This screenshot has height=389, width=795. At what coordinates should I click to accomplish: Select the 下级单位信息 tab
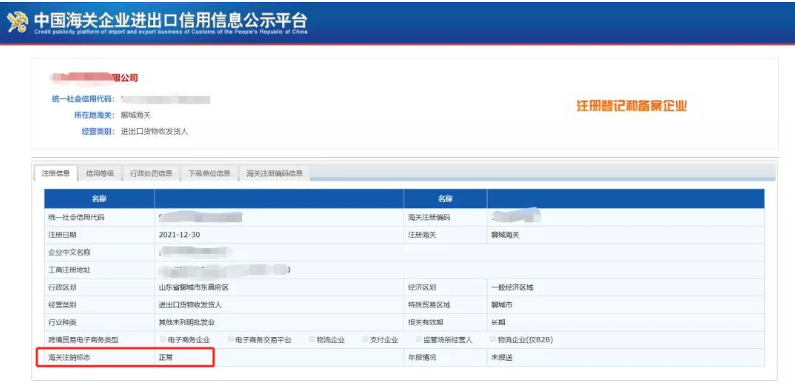tap(209, 173)
